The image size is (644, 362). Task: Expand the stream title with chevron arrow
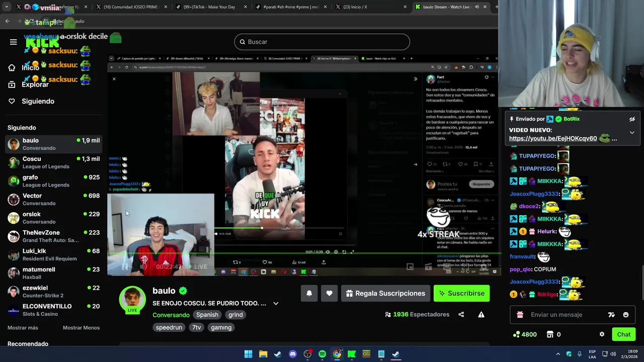276,304
